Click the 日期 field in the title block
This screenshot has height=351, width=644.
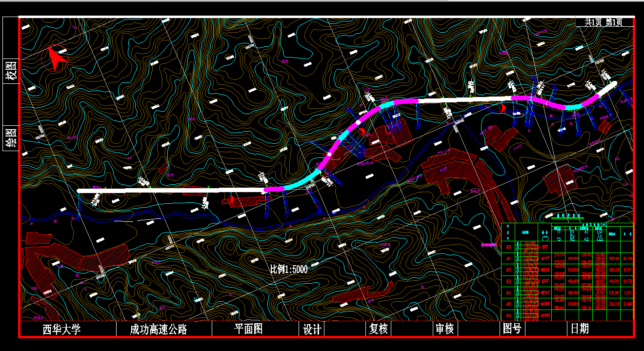pyautogui.click(x=581, y=330)
